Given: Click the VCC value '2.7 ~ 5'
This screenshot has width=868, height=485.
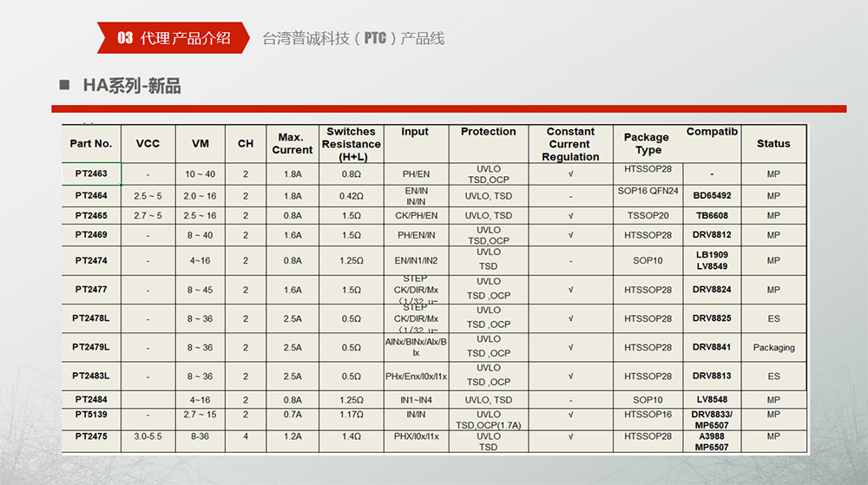Looking at the screenshot, I should (x=148, y=216).
